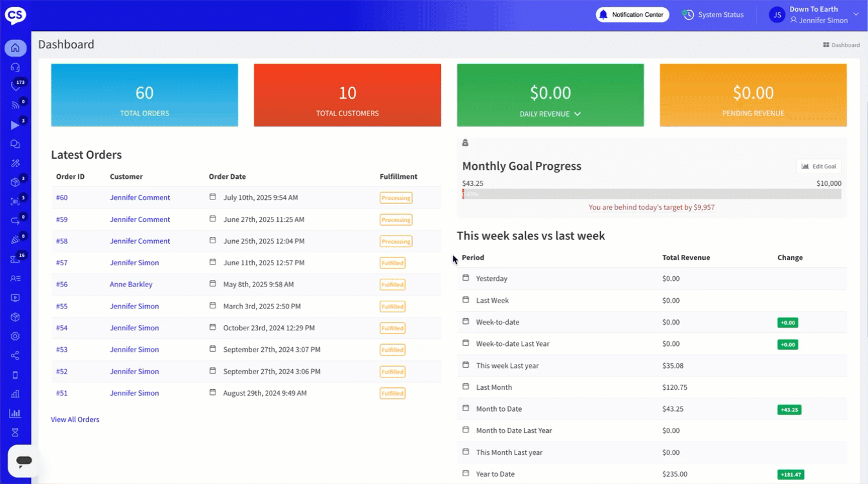
Task: Open the Notification Center
Action: pyautogui.click(x=632, y=15)
